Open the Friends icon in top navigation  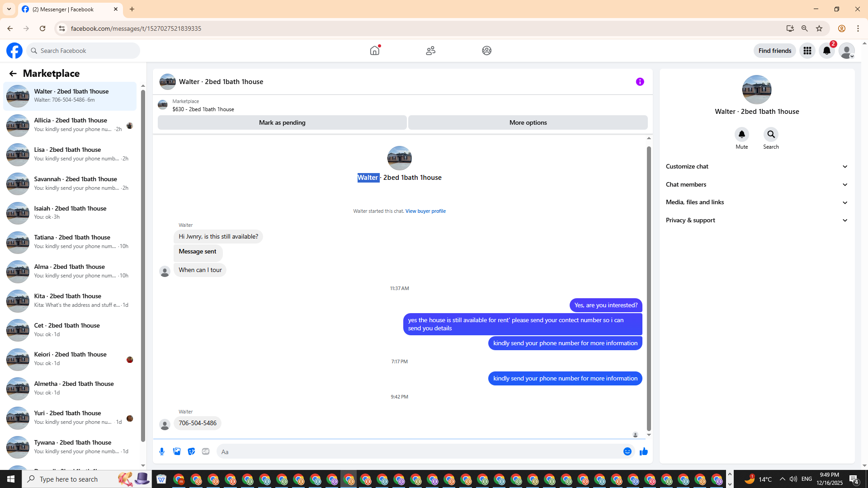(431, 51)
